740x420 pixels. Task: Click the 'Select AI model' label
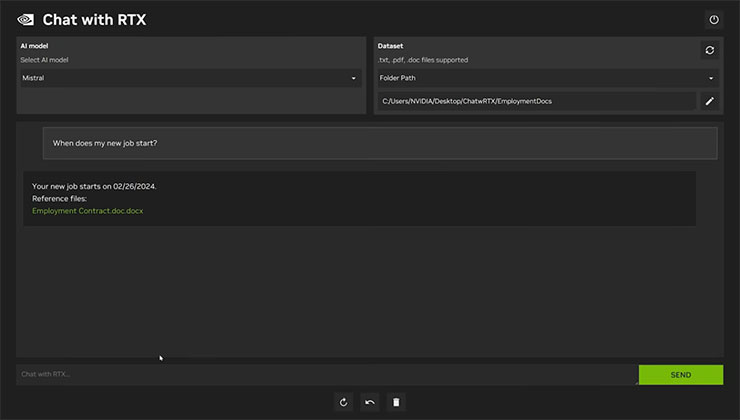coord(44,60)
